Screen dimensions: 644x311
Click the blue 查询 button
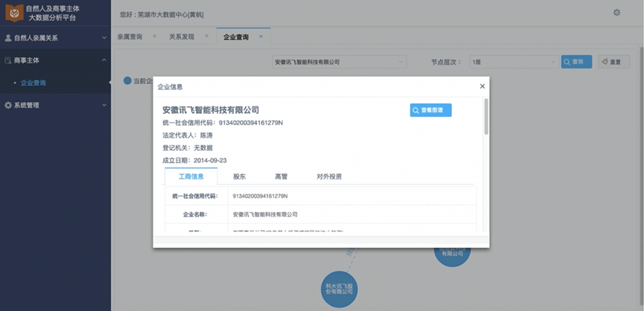tap(577, 62)
